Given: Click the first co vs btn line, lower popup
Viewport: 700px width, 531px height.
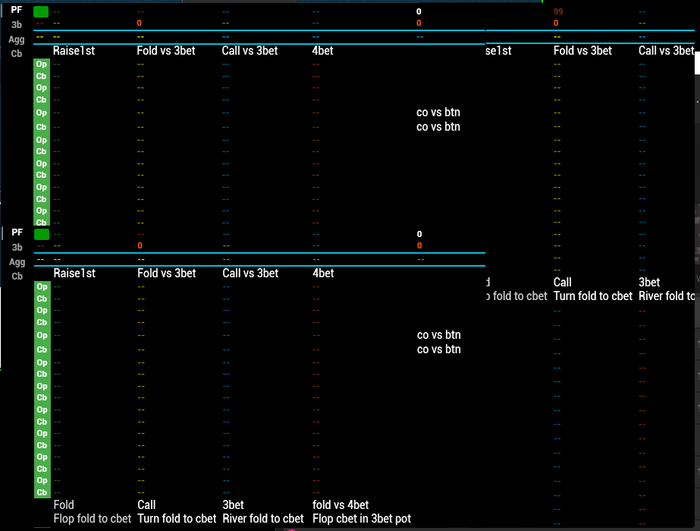Looking at the screenshot, I should coord(439,335).
